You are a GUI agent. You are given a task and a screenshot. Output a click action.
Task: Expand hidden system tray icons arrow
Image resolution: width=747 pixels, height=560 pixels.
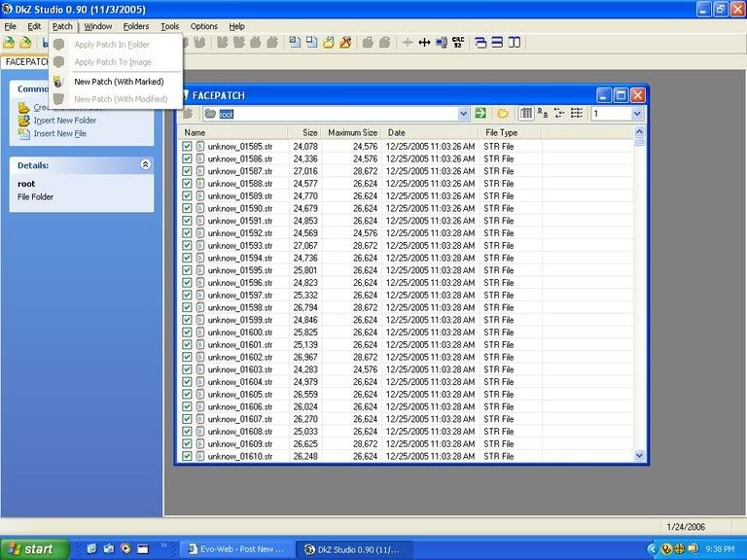pos(652,549)
